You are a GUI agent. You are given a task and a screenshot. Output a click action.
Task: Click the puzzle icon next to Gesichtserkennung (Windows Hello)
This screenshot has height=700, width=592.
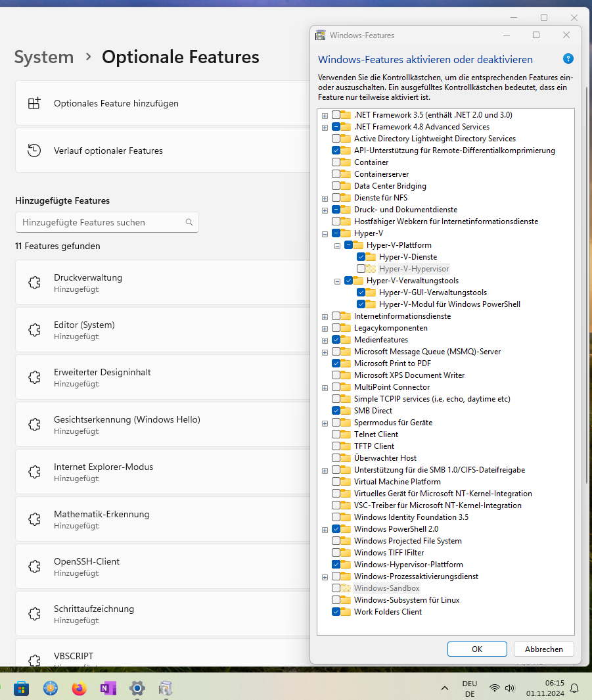pos(34,424)
